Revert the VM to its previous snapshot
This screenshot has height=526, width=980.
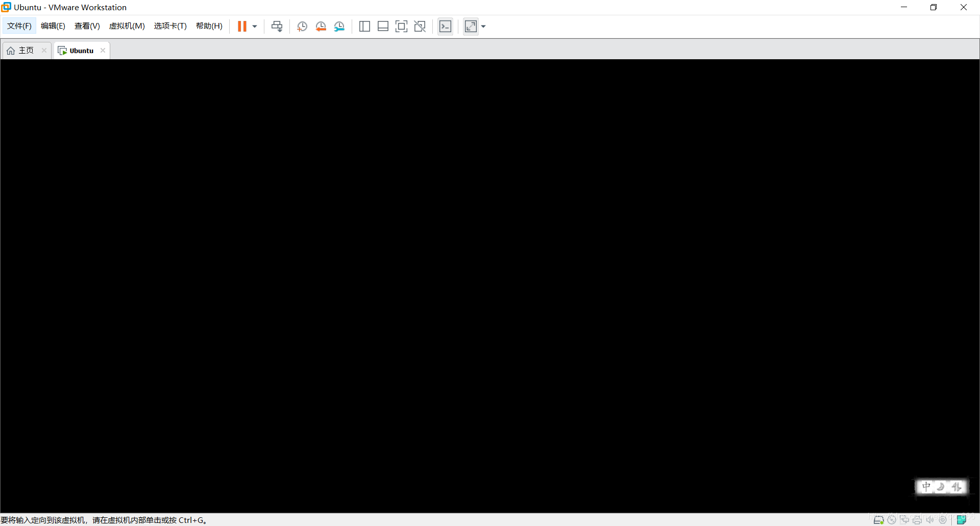tap(321, 27)
